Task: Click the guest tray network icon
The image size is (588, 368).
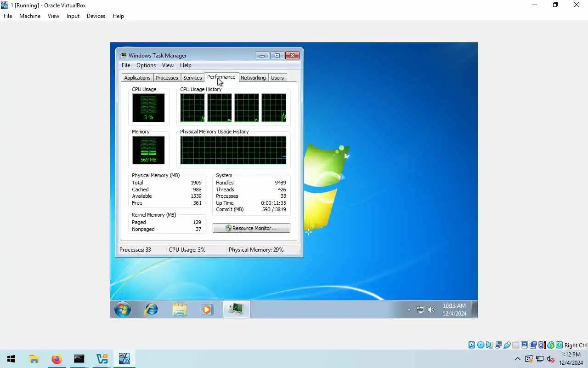Action: pos(420,310)
